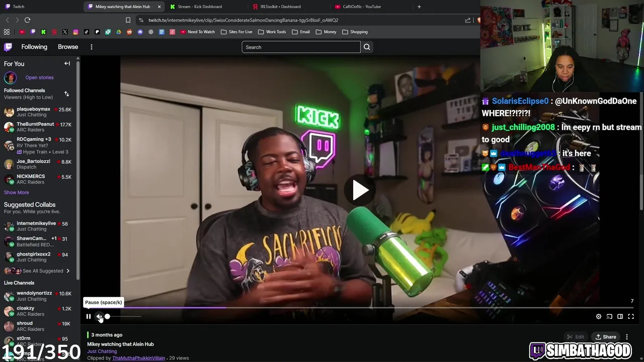Open wendolynortizz live channel
This screenshot has height=362, width=644.
point(38,296)
